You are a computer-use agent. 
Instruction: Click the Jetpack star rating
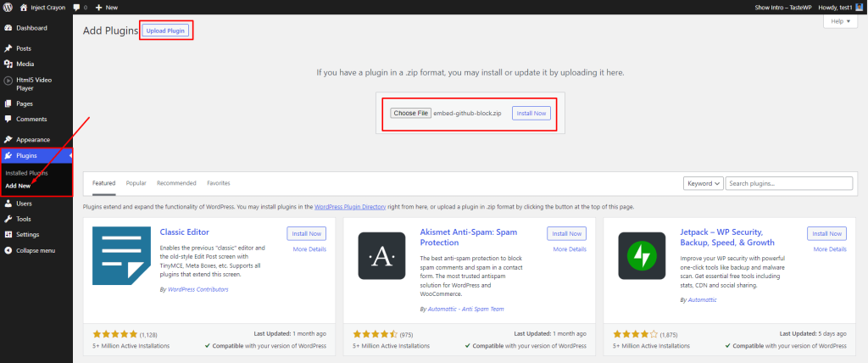pos(636,334)
